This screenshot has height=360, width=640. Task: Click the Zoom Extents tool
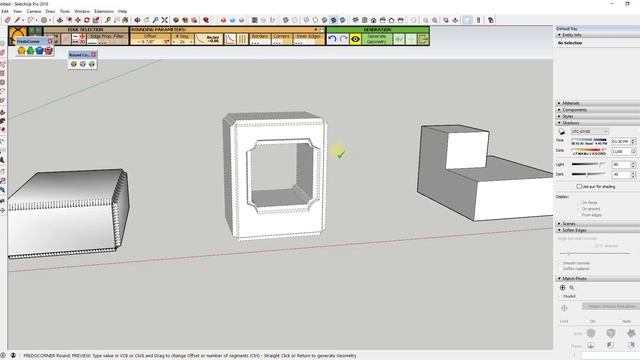coord(164,20)
